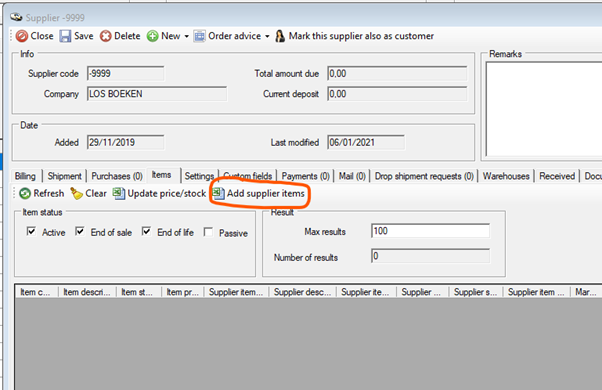Expand the New button dropdown arrow
The image size is (602, 390).
click(x=187, y=36)
